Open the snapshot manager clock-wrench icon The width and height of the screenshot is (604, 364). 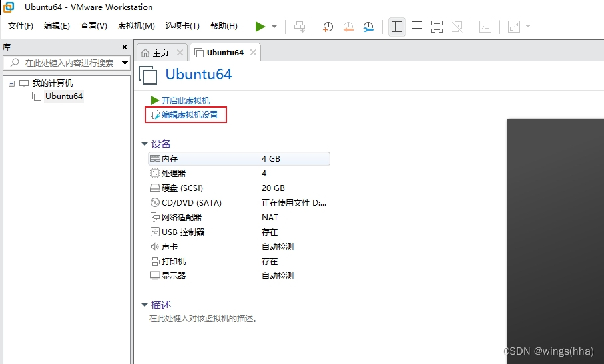[x=369, y=27]
